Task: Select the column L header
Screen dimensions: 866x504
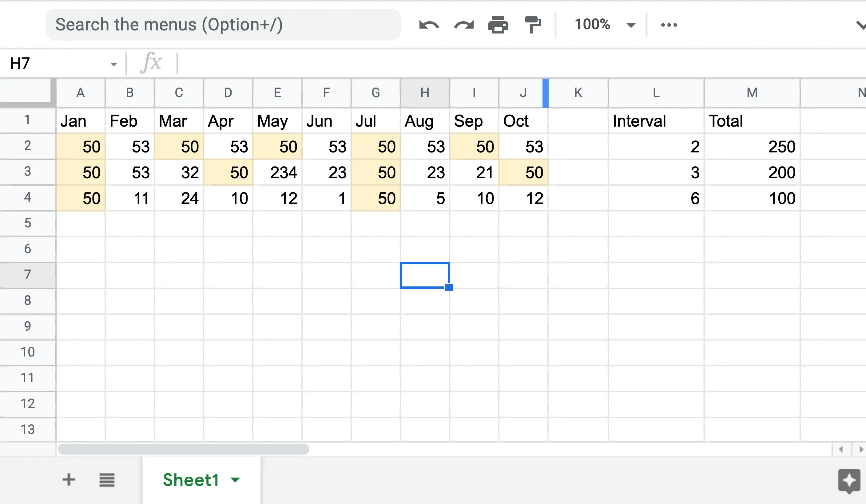Action: pos(656,93)
